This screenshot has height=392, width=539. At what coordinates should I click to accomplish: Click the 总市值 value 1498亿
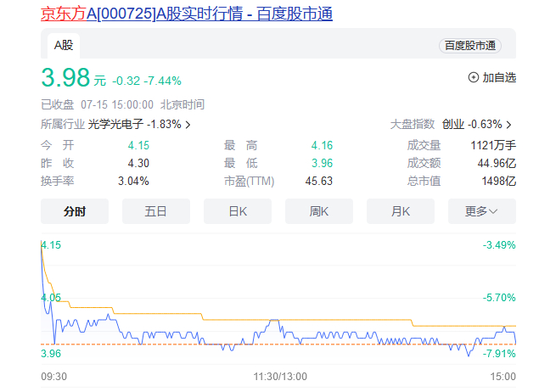[499, 181]
